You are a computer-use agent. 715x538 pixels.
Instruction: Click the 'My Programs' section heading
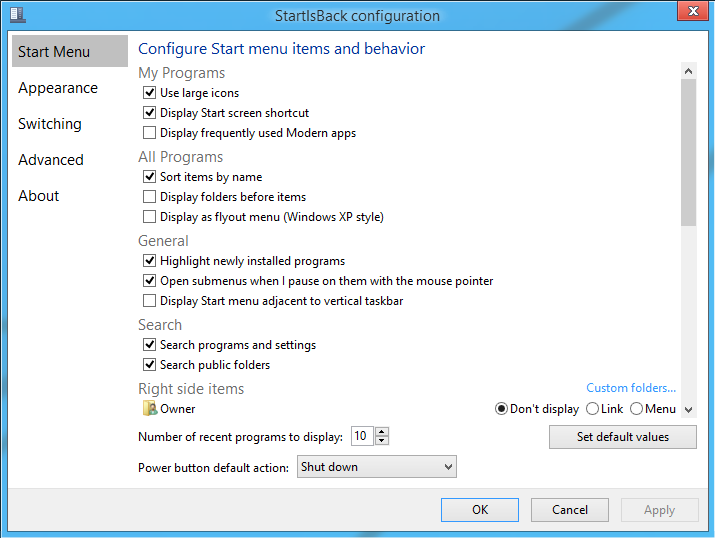[x=181, y=72]
